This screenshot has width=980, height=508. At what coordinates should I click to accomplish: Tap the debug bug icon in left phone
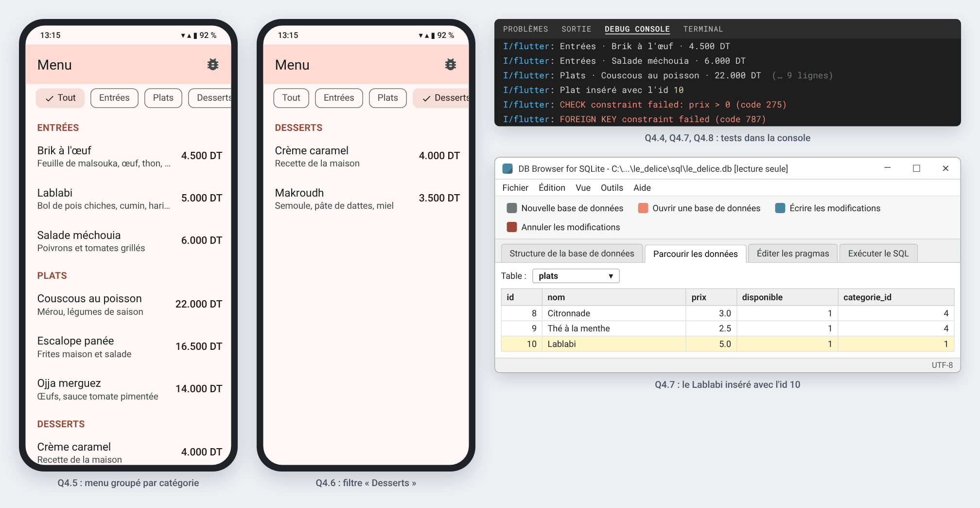[x=213, y=65]
